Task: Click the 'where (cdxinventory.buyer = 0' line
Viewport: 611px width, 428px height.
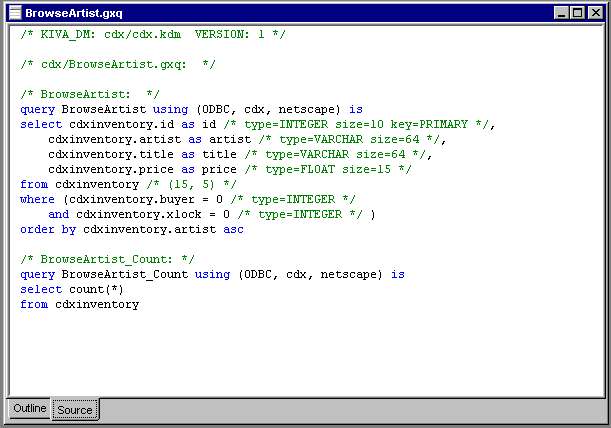Action: point(188,199)
